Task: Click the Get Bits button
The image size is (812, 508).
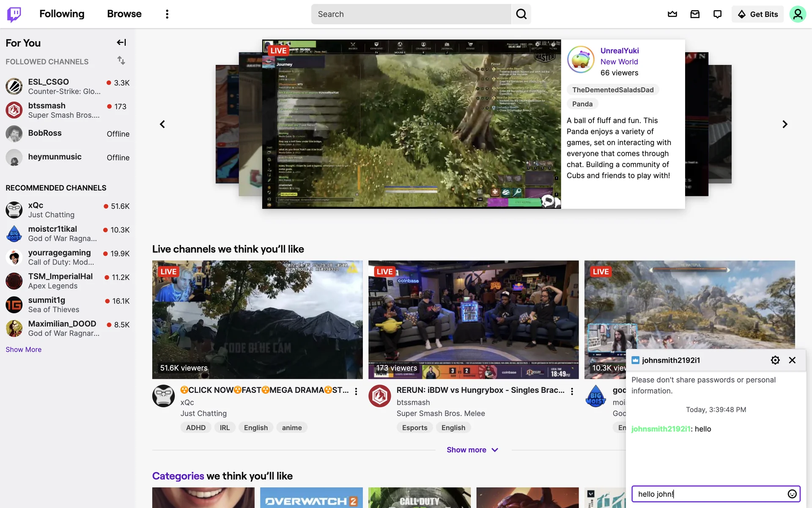Action: click(x=757, y=14)
